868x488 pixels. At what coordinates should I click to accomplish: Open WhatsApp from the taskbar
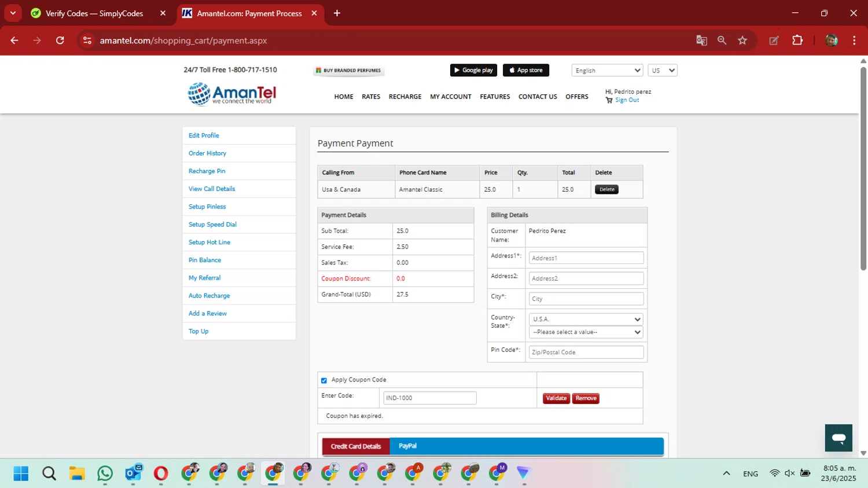(105, 474)
